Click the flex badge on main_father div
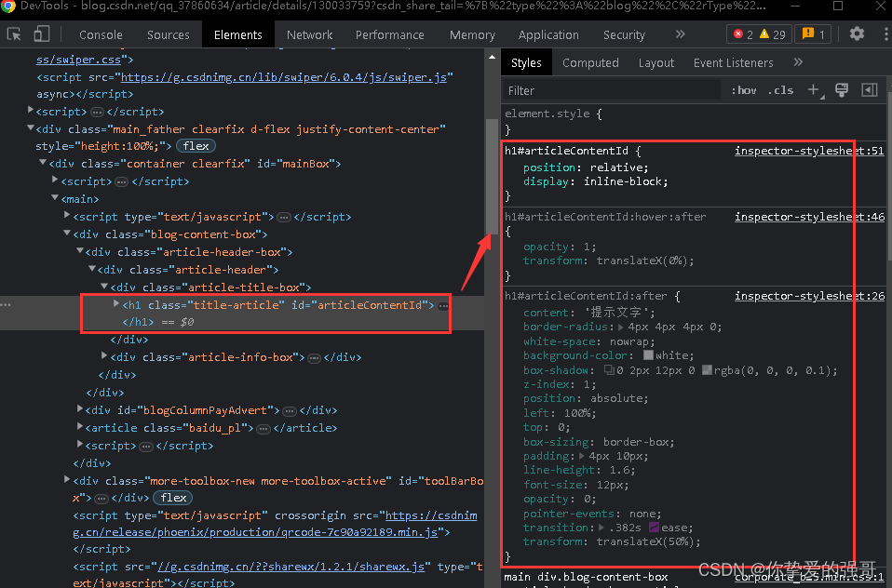The width and height of the screenshot is (892, 588). click(196, 146)
